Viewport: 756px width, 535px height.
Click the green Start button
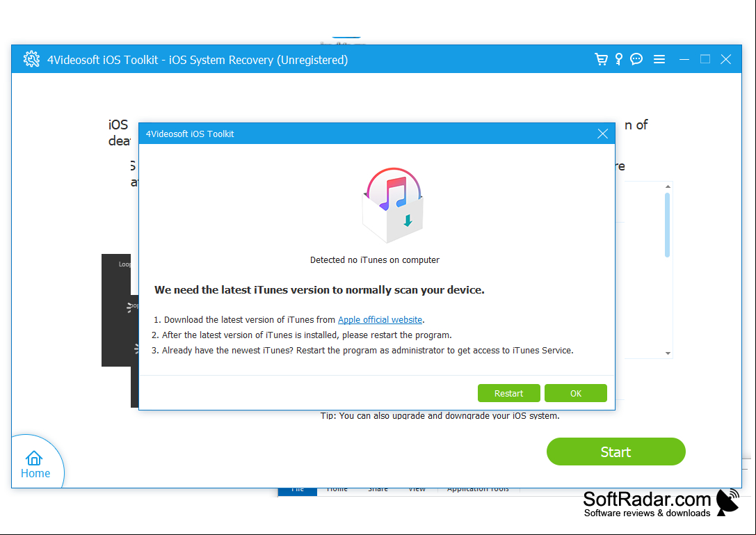point(616,452)
